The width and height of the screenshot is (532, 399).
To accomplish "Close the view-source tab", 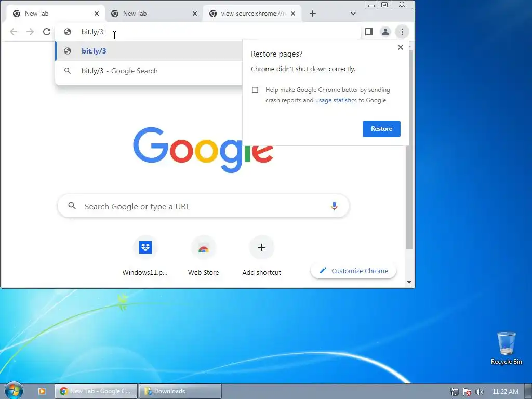I will point(293,14).
